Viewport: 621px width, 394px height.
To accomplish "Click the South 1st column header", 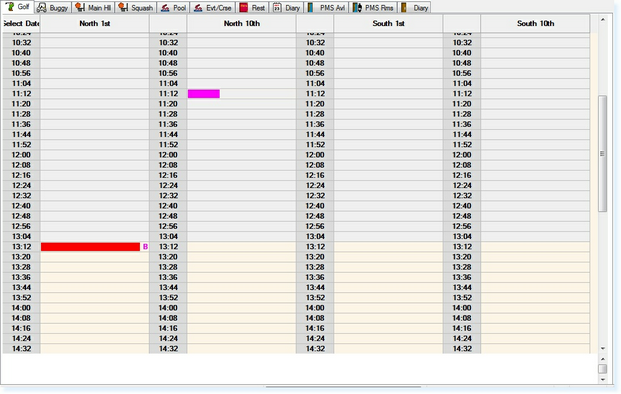I will 388,23.
